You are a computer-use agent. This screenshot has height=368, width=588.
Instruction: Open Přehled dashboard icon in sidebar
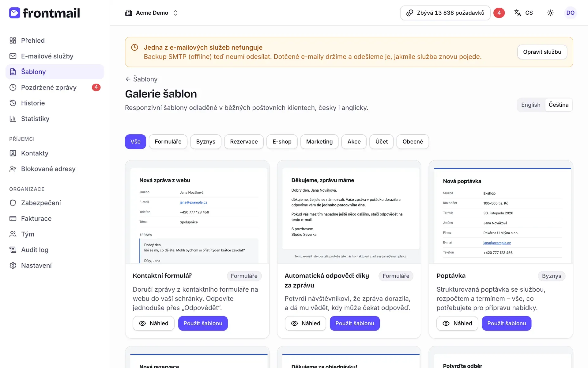[13, 40]
